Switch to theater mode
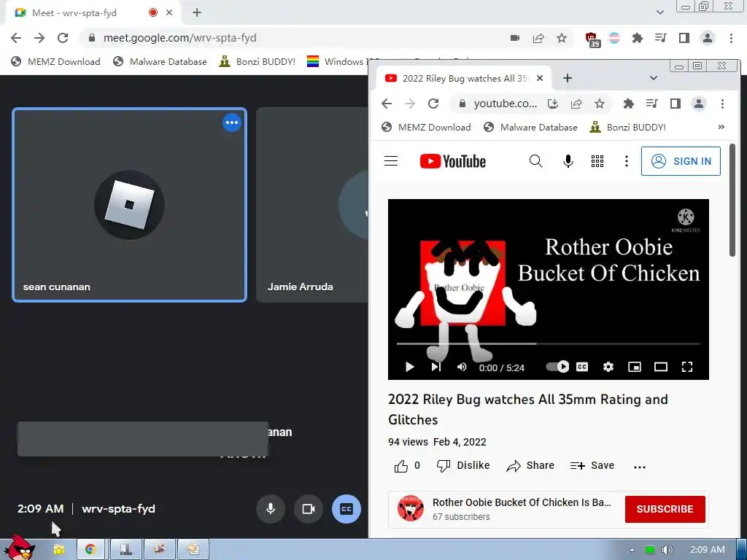The width and height of the screenshot is (747, 560). pyautogui.click(x=661, y=367)
